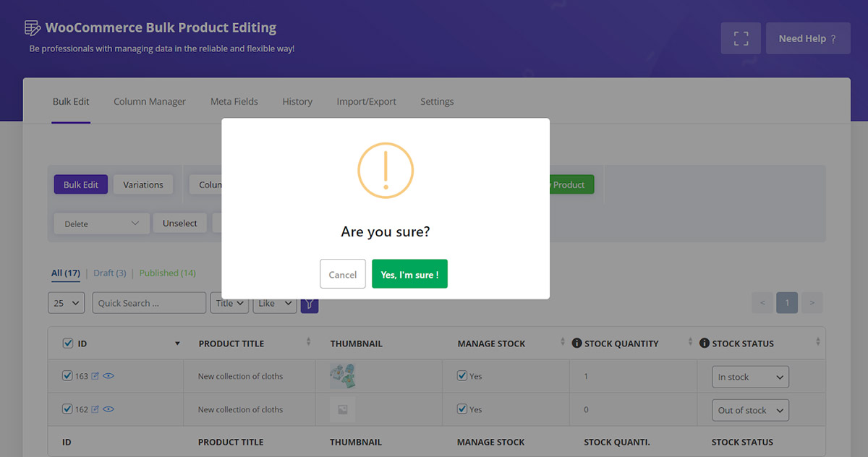868x457 pixels.
Task: Toggle Manage Stock checkbox for product 162
Action: (x=462, y=409)
